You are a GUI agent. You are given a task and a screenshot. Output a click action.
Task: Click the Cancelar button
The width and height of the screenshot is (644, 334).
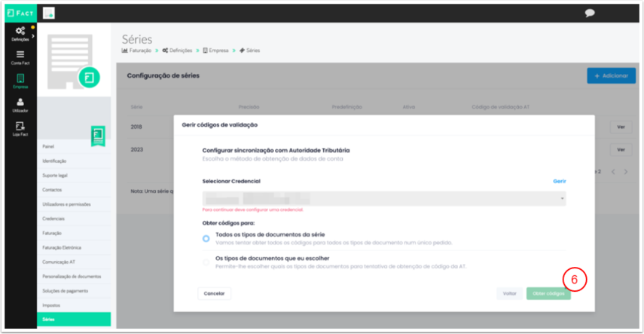click(x=215, y=294)
